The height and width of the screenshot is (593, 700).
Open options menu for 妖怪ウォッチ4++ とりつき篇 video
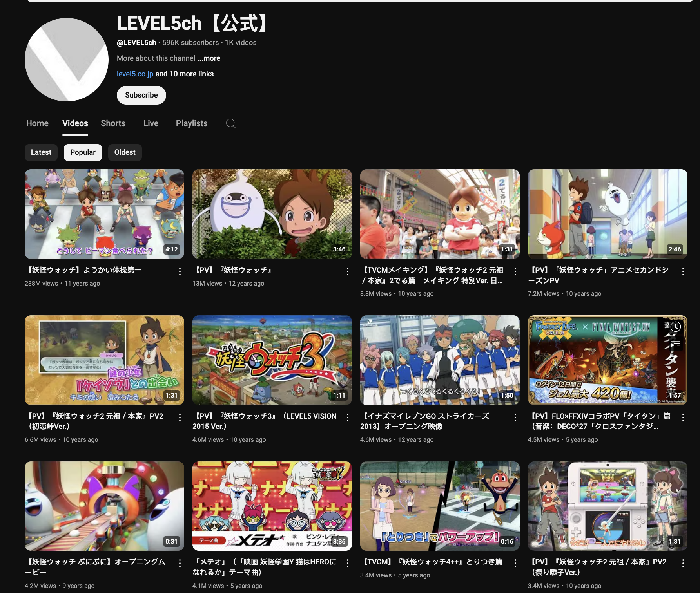pyautogui.click(x=515, y=563)
